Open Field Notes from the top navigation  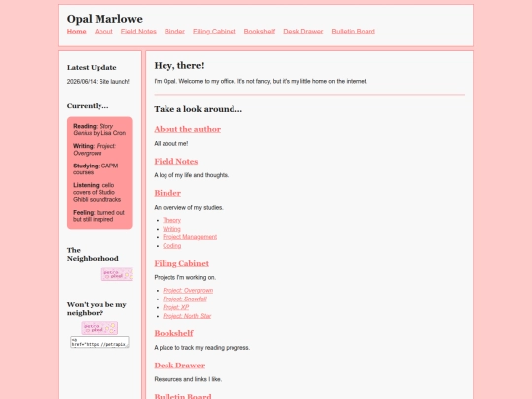coord(139,32)
